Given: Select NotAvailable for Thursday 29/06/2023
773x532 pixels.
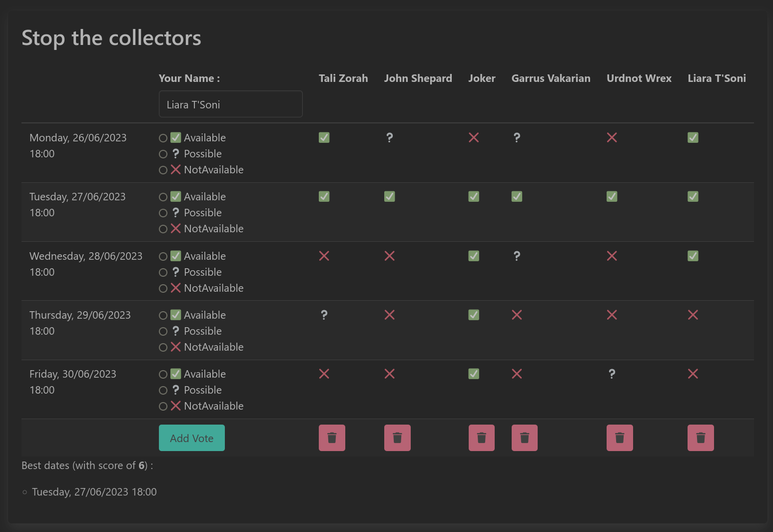Looking at the screenshot, I should click(163, 347).
